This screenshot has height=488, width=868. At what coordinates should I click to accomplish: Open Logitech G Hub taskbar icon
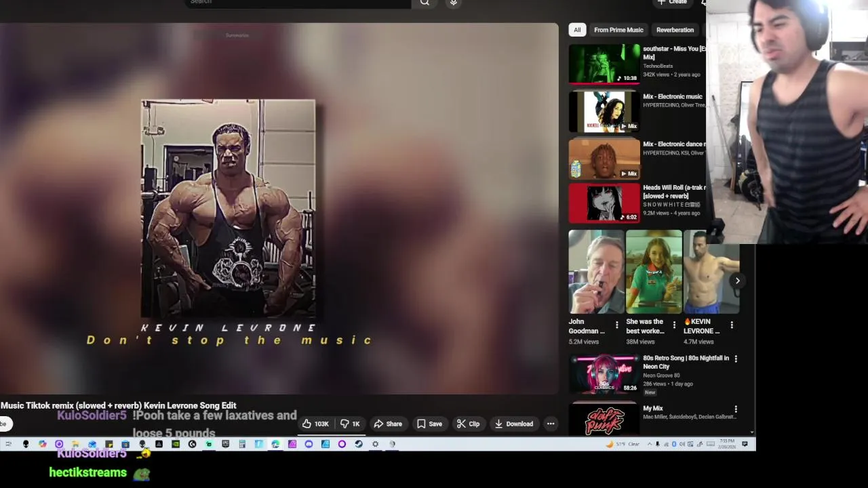[x=192, y=444]
